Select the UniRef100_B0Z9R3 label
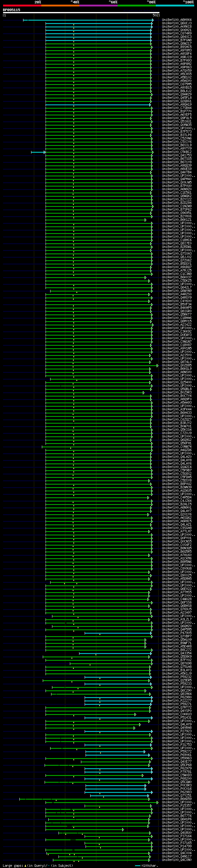 click(x=176, y=392)
